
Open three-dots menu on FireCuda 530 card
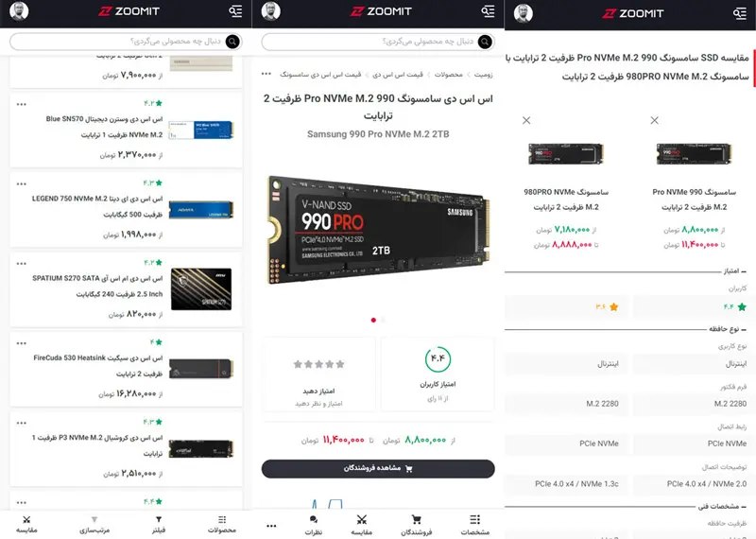pos(21,343)
